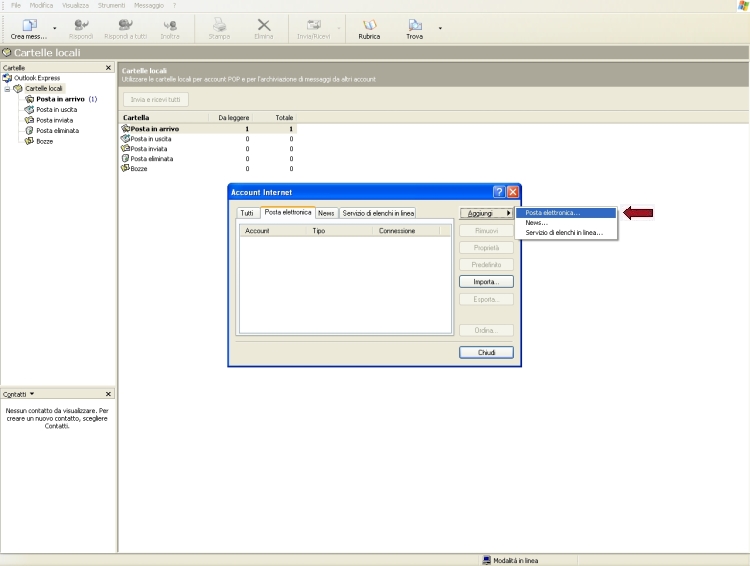Switch to the Tutti tab
Image resolution: width=750 pixels, height=566 pixels.
[247, 213]
